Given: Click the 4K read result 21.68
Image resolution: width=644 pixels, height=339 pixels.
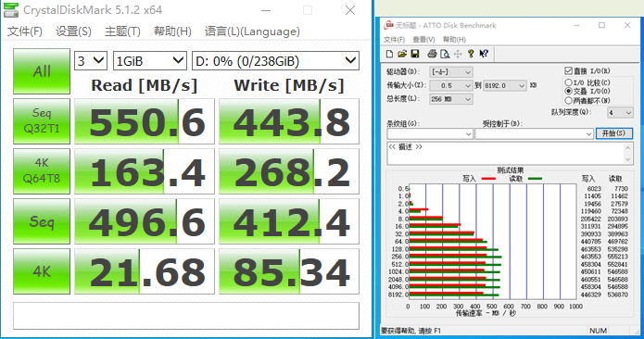Looking at the screenshot, I should (145, 271).
